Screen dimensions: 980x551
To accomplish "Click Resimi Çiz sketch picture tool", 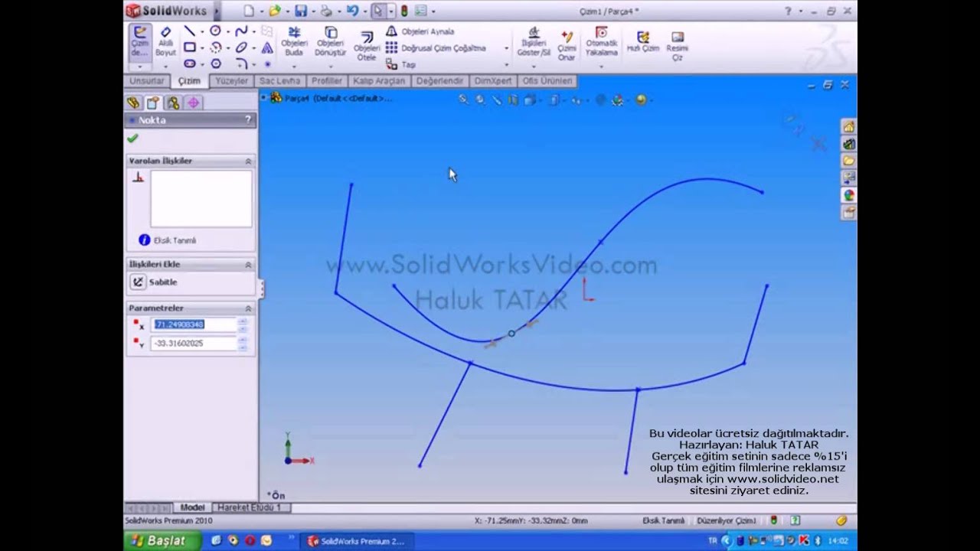I will coord(678,46).
